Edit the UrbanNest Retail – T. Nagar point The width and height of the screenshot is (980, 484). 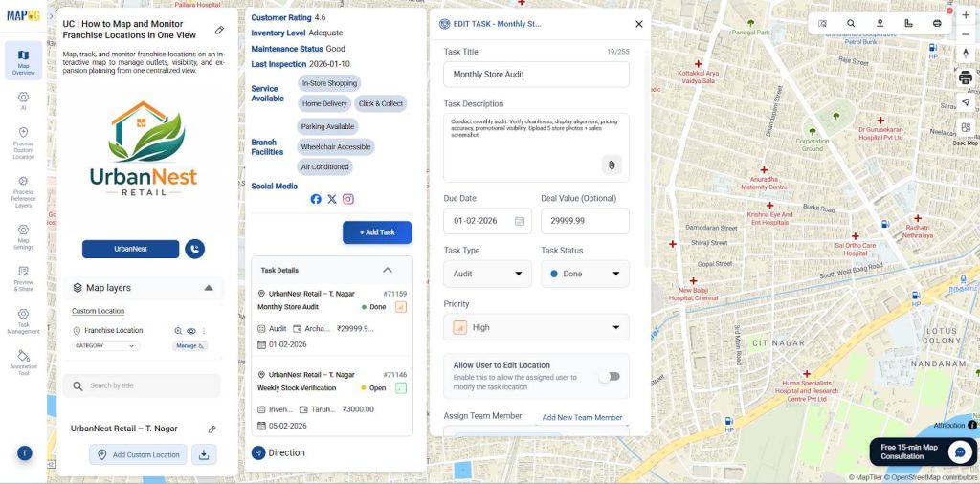click(x=212, y=429)
